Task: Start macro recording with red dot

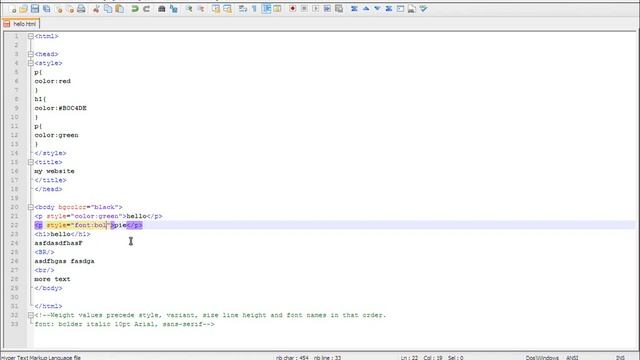Action: [293, 9]
